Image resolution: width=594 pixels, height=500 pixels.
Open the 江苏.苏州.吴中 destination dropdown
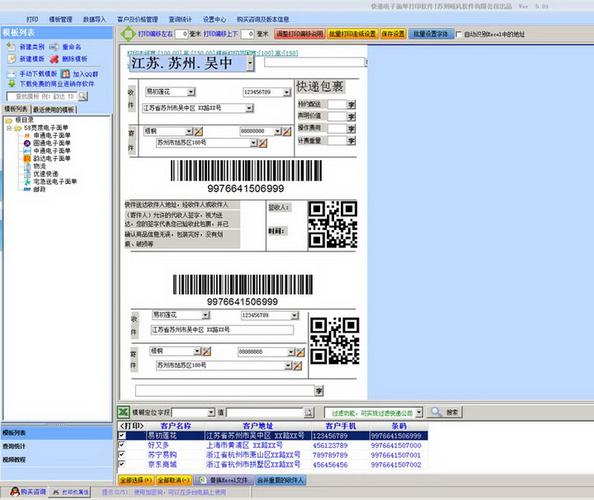(250, 64)
